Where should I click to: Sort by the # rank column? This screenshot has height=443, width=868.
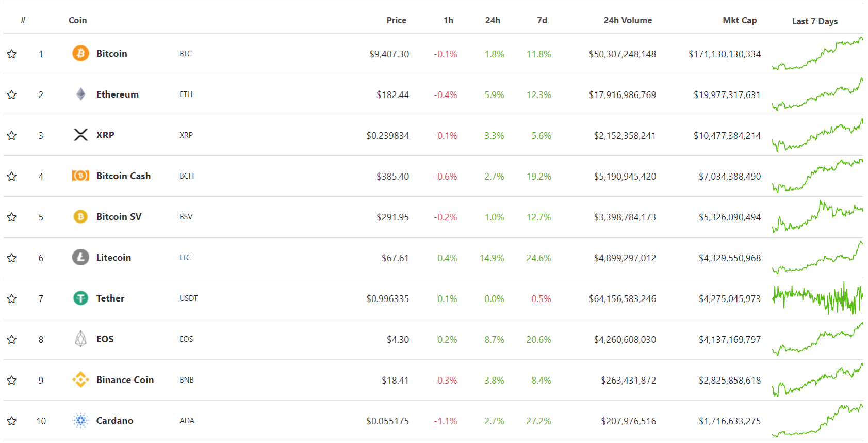(23, 20)
